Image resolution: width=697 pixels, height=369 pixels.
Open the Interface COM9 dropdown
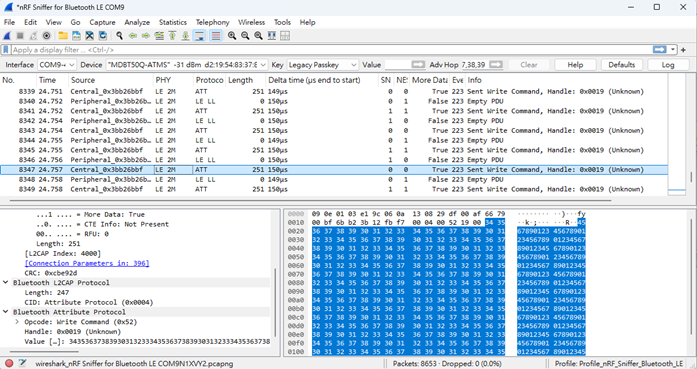[x=57, y=65]
